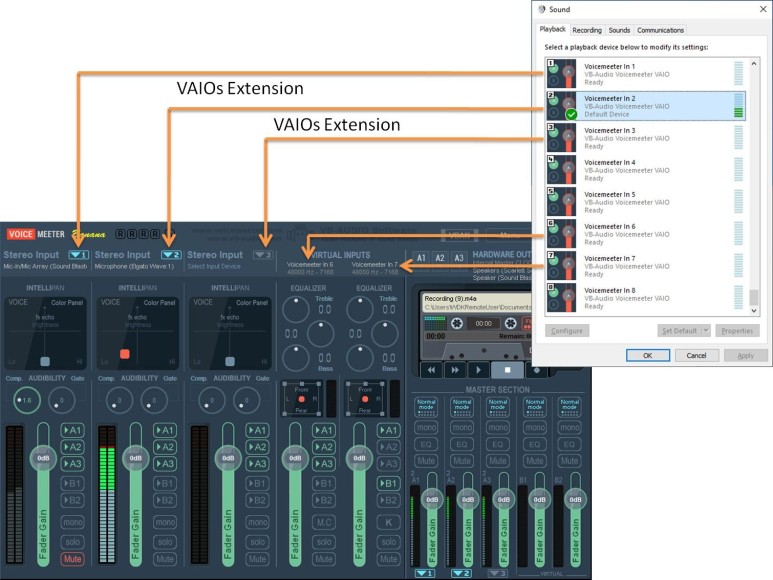Image resolution: width=773 pixels, height=580 pixels.
Task: Adjust the Comp knob on second stereo input
Action: coord(119,400)
